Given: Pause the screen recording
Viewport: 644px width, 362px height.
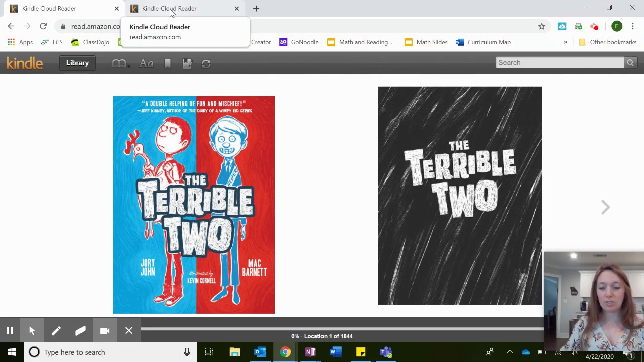Looking at the screenshot, I should [10, 330].
